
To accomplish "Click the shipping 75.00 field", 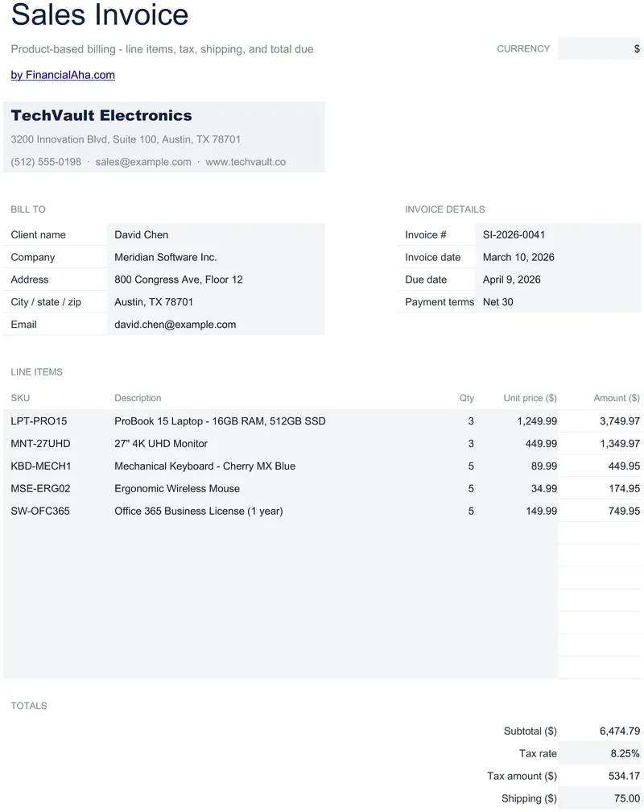I will click(x=600, y=798).
